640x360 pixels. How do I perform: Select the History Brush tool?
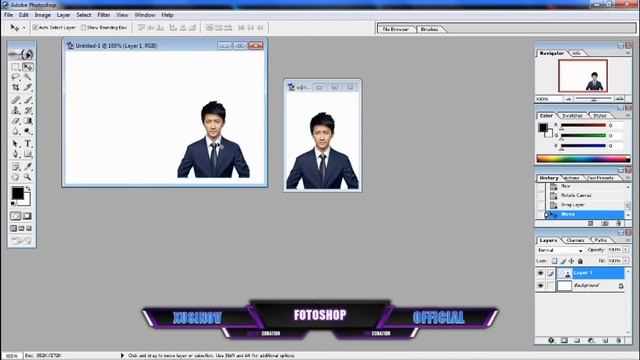click(x=27, y=110)
